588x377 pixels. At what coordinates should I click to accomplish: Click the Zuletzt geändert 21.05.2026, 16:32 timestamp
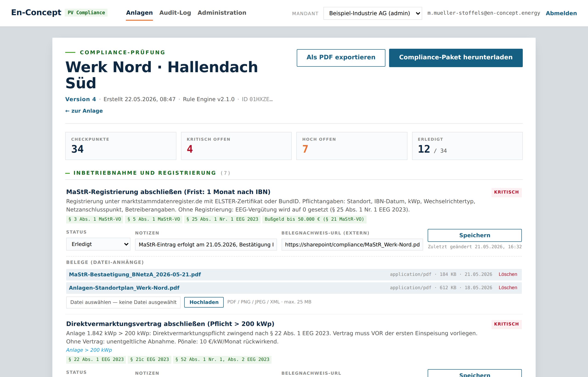tap(475, 246)
